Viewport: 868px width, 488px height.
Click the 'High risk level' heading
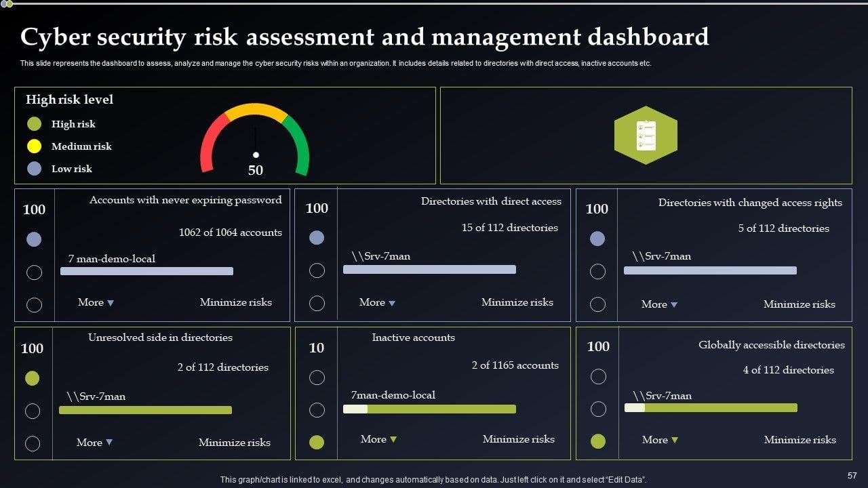coord(69,100)
